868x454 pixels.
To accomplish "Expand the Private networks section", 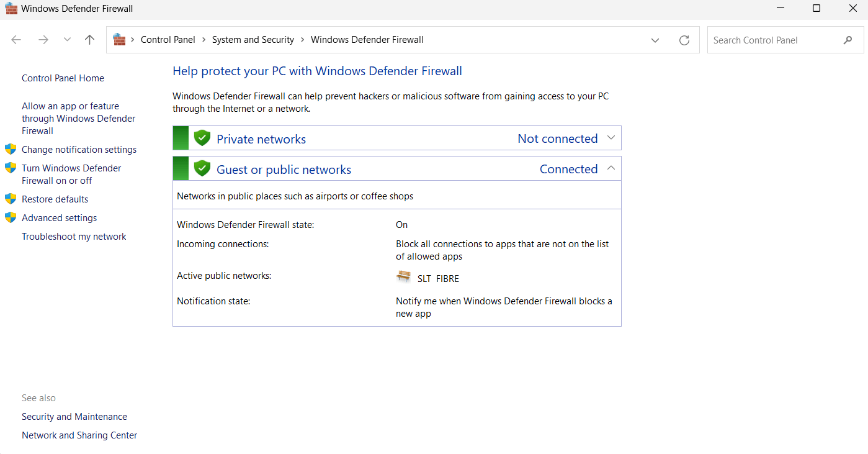I will click(x=611, y=137).
